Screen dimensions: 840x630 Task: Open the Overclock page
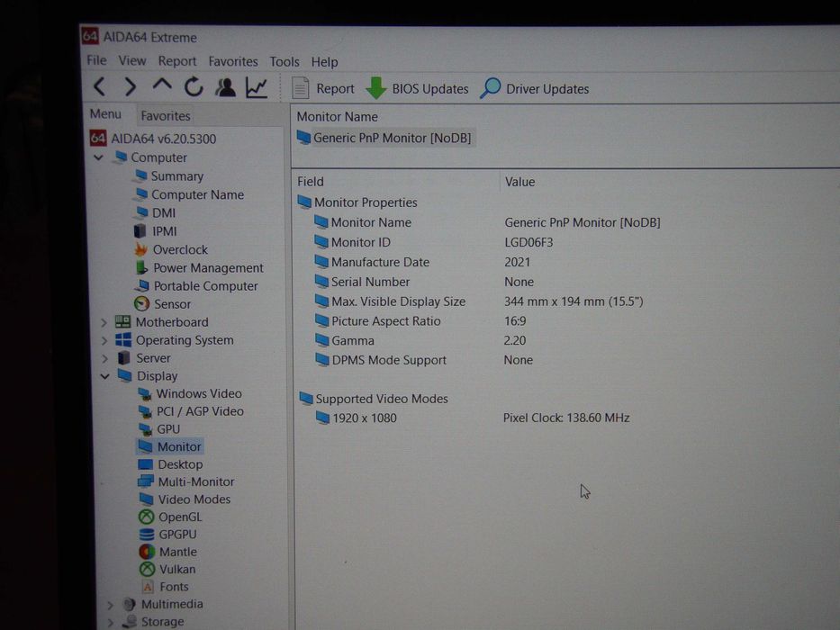pos(171,249)
